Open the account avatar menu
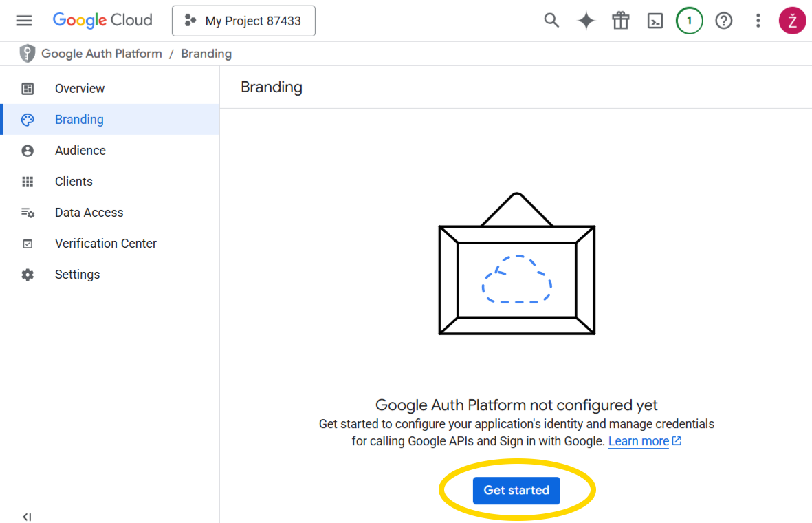 [792, 21]
